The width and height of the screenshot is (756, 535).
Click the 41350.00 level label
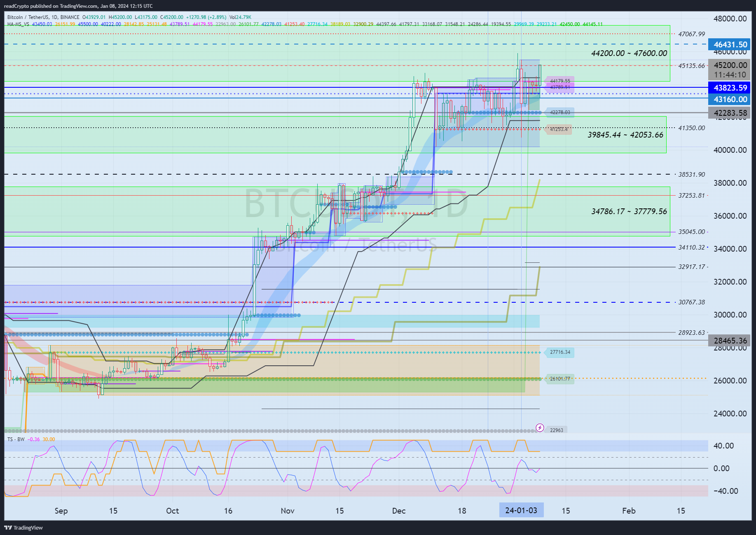[692, 128]
